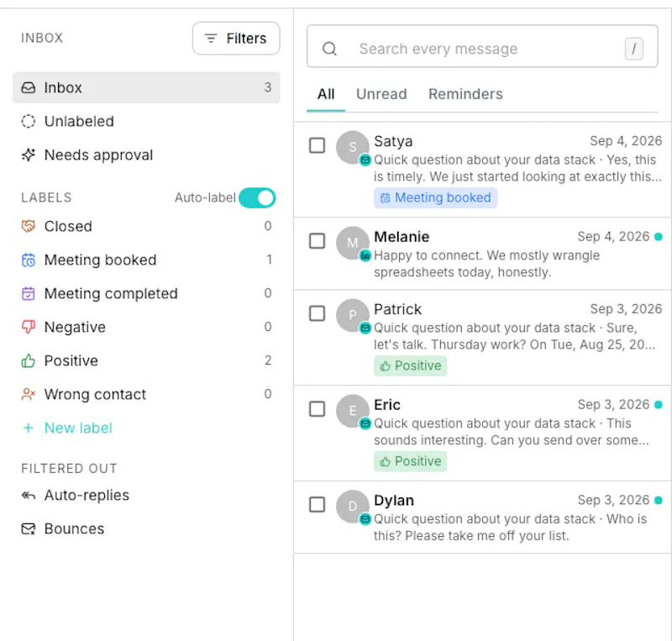Viewport: 672px width, 641px height.
Task: Click Eric's avatar
Action: coord(352,411)
